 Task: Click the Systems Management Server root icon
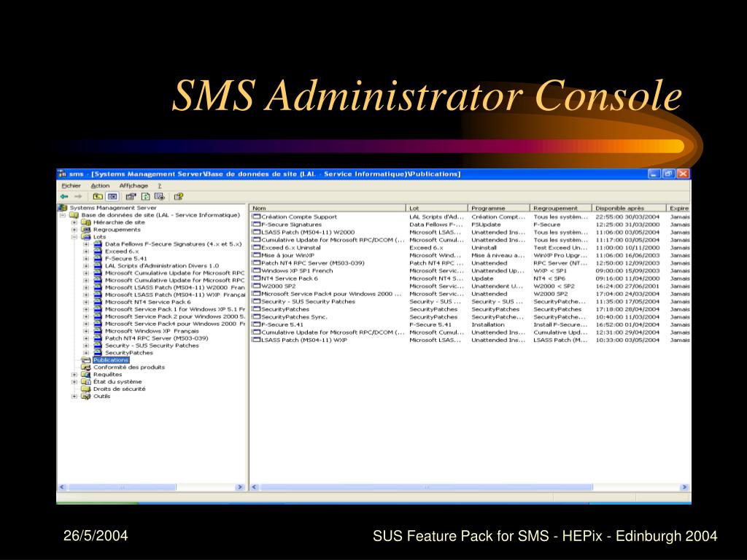[63, 208]
